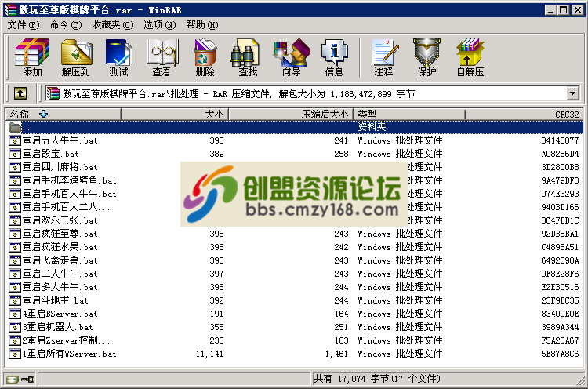Minimize the WinRAR window
This screenshot has height=389, width=588.
point(550,10)
